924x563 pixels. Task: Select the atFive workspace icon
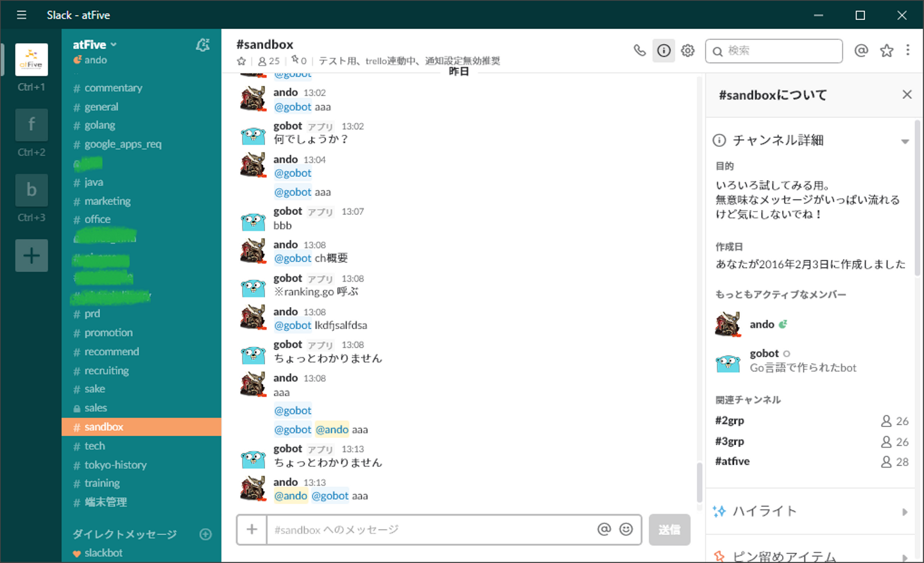[31, 60]
